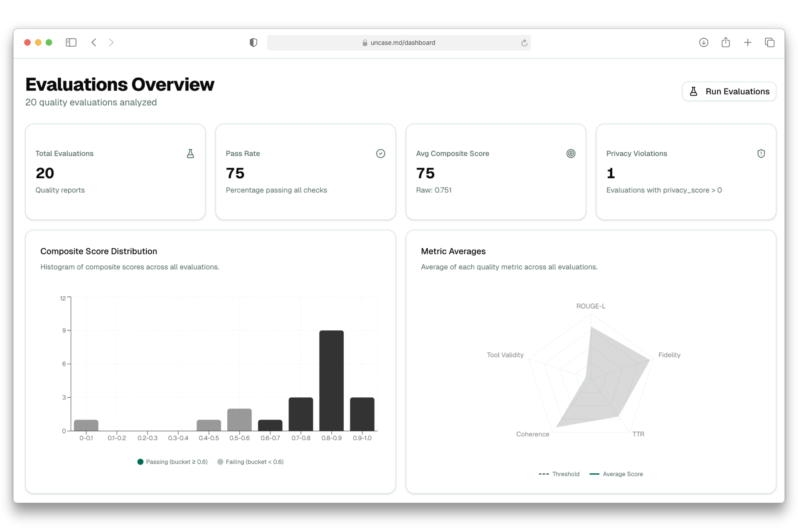Click the target icon in Avg Composite Score card
This screenshot has width=798, height=532.
click(x=571, y=154)
